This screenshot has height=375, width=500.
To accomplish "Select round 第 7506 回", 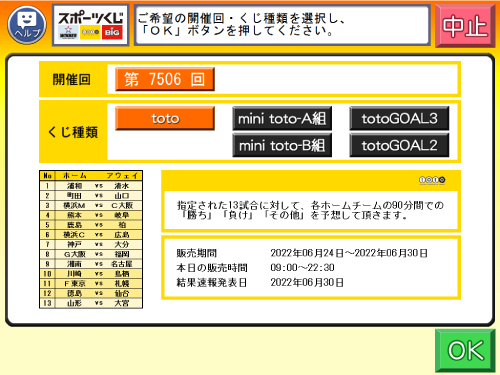I will click(x=165, y=79).
